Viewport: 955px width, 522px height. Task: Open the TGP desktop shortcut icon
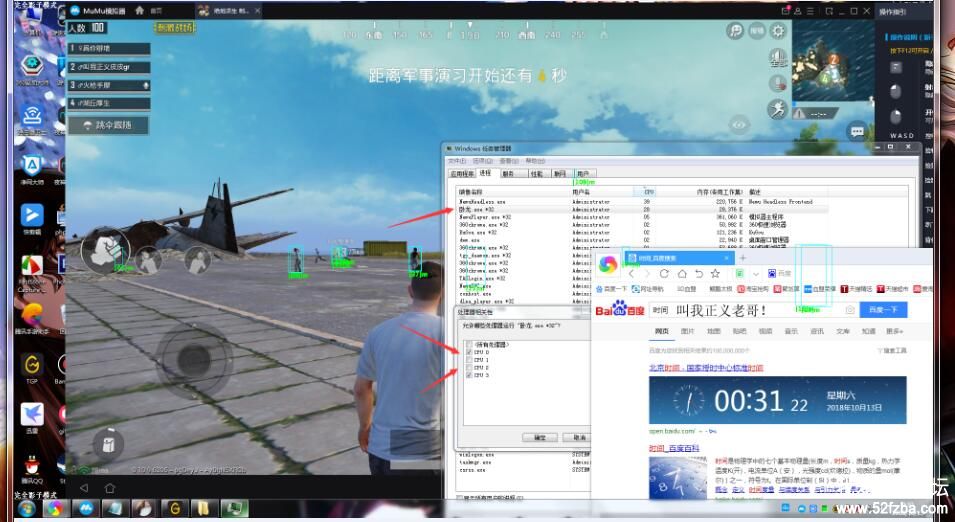pyautogui.click(x=32, y=365)
